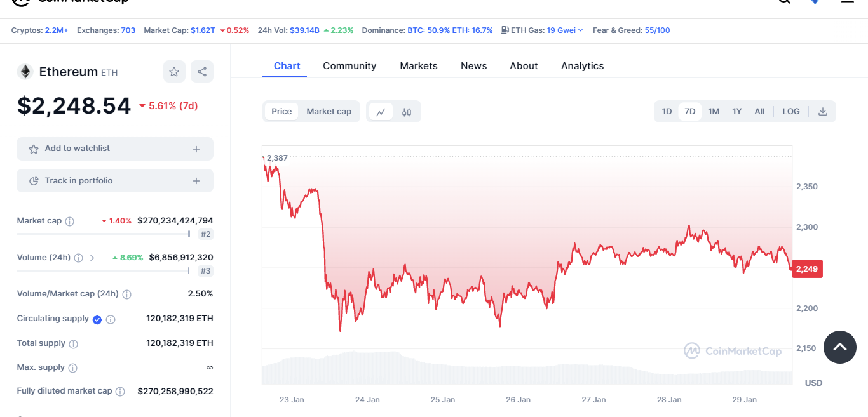Open the Volume (24h) info icon
The image size is (868, 417).
coord(79,258)
